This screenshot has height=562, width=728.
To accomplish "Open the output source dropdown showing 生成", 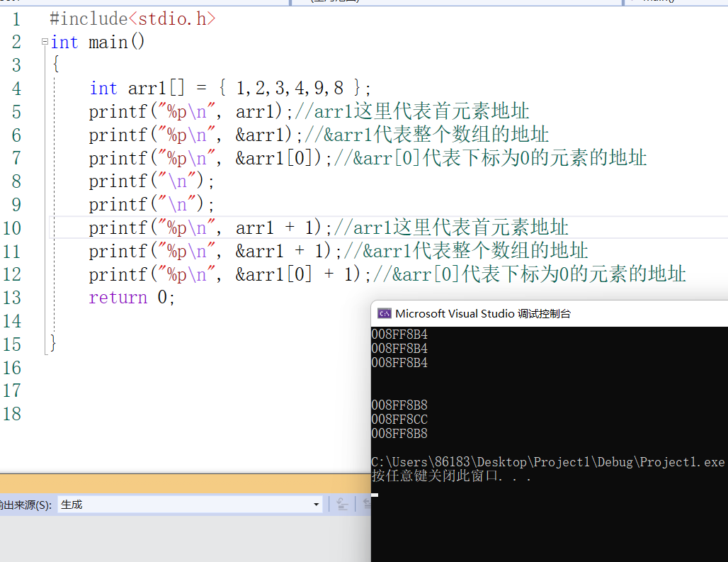I will pos(190,505).
